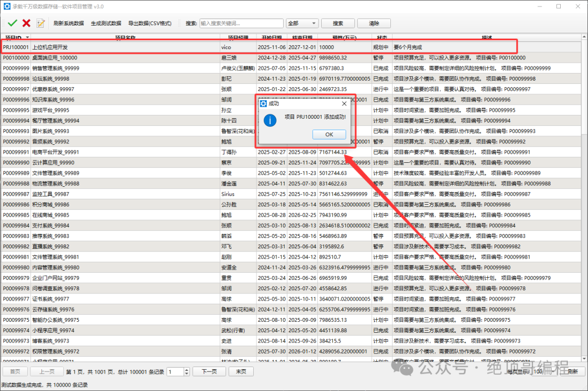Jump to last page with 末页
Screen dimensions: 588x391
[x=241, y=371]
